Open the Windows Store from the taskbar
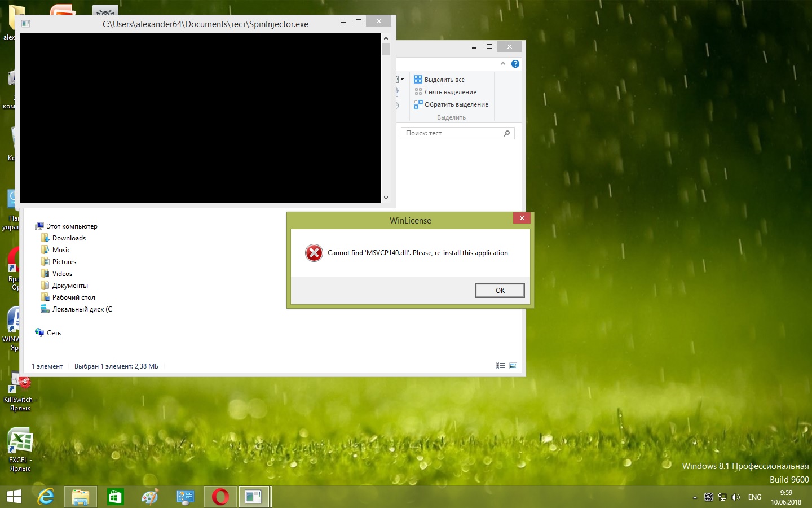The width and height of the screenshot is (812, 508). [x=116, y=497]
